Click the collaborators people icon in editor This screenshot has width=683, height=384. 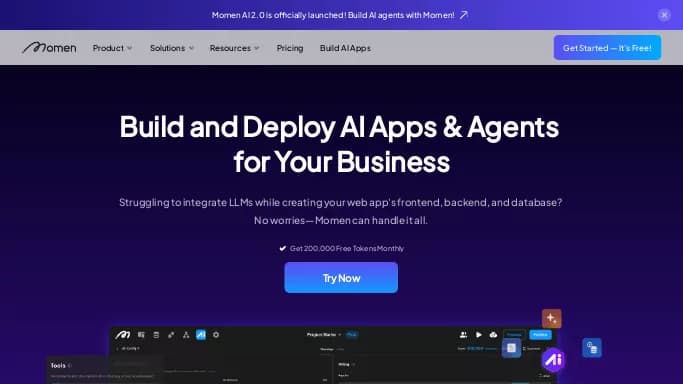pyautogui.click(x=463, y=335)
